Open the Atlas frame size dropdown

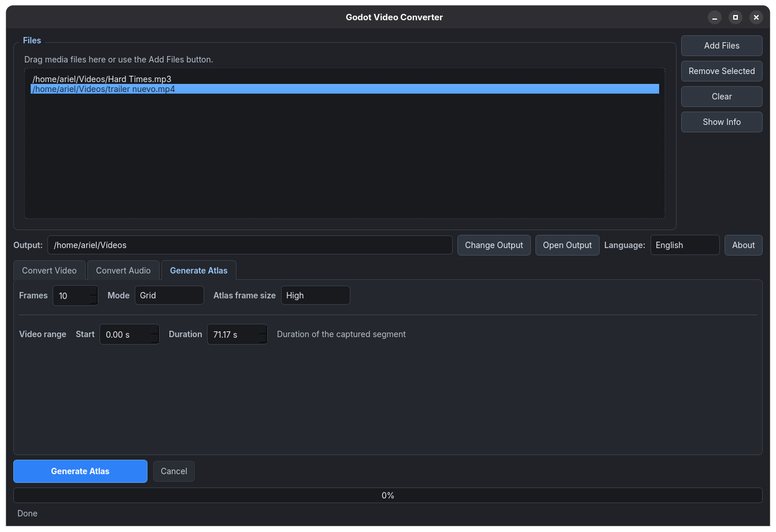pos(316,295)
